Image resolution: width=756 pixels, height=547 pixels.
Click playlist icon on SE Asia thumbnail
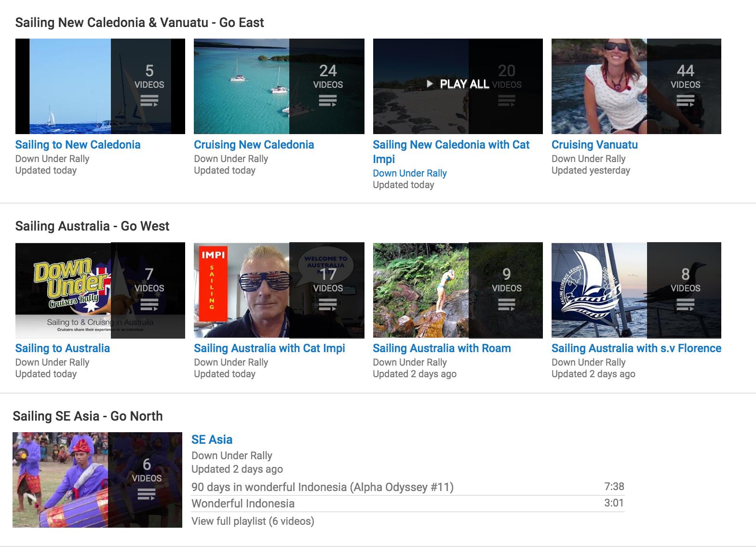pyautogui.click(x=147, y=494)
